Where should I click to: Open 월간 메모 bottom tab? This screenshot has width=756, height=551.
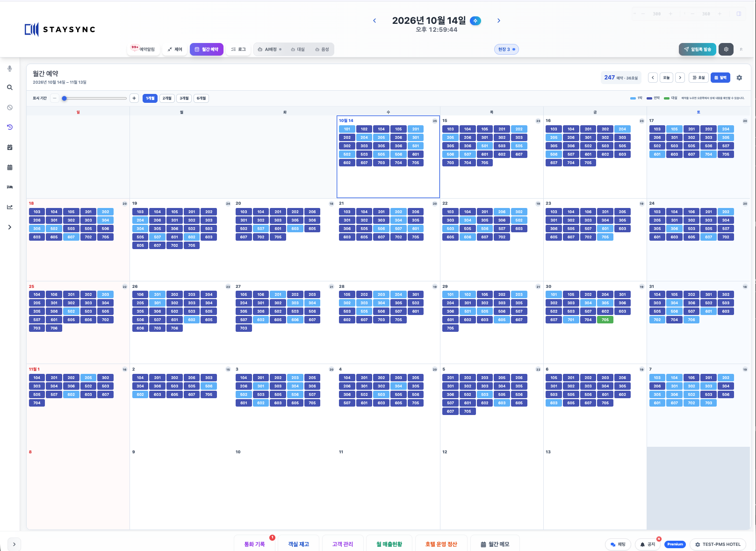pos(495,544)
